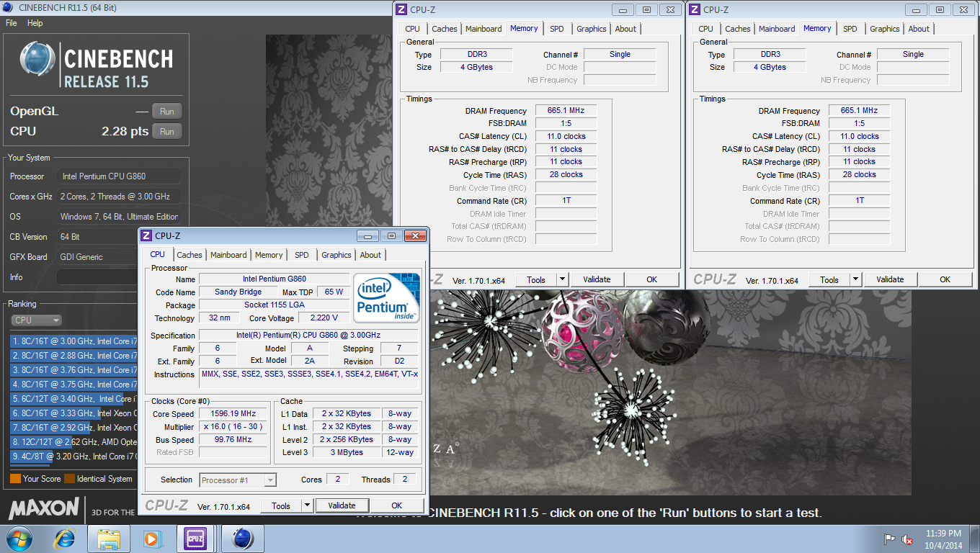The image size is (980, 553).
Task: Select ranking row 5. 6C/12T @ 3.40 GHz
Action: [x=72, y=399]
